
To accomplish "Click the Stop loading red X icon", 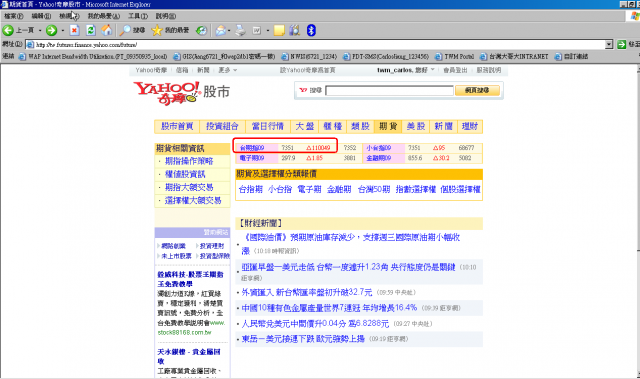I will point(74,30).
